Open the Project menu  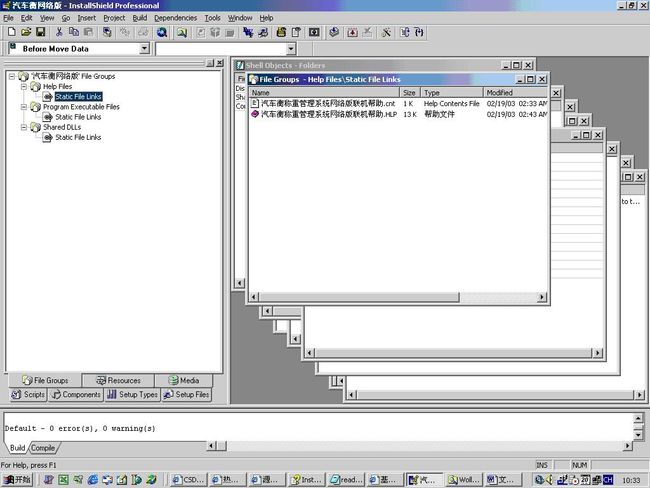tap(114, 18)
